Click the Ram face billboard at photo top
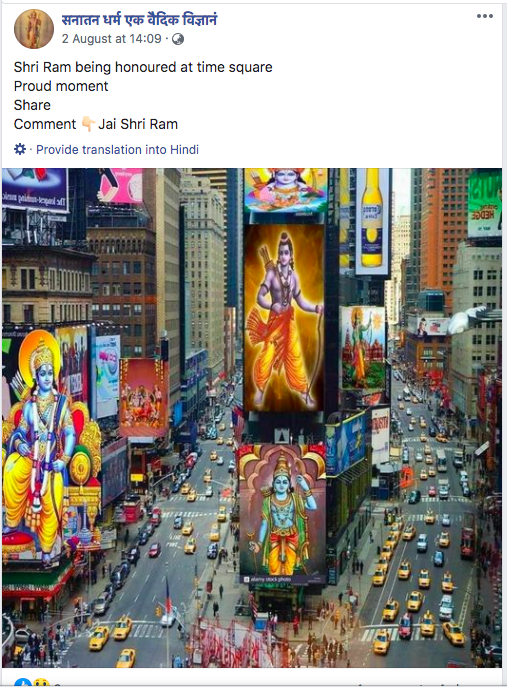 click(x=286, y=190)
